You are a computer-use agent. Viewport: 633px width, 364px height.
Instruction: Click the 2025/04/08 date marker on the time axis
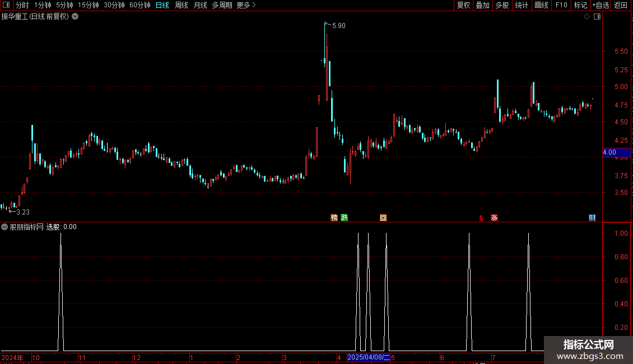[x=369, y=357]
